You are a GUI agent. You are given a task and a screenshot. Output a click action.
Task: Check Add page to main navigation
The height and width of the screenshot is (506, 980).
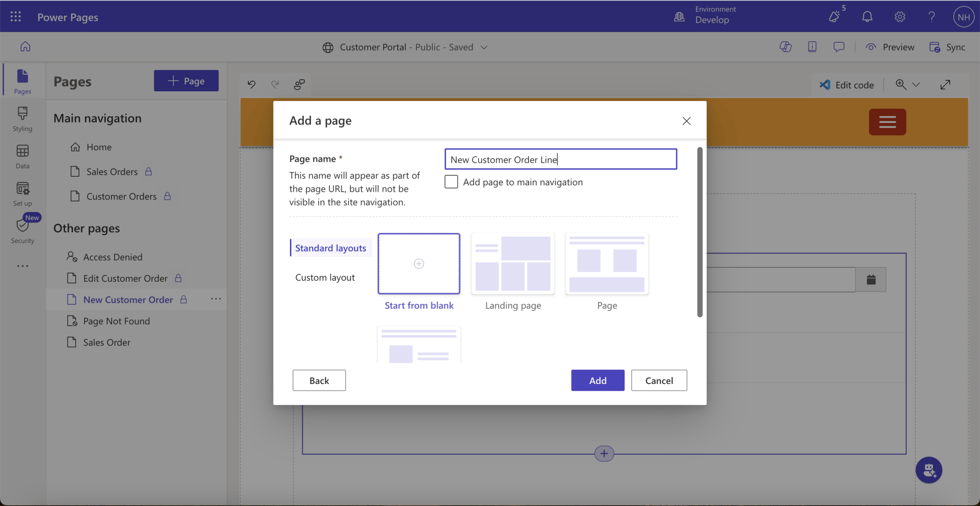[451, 182]
